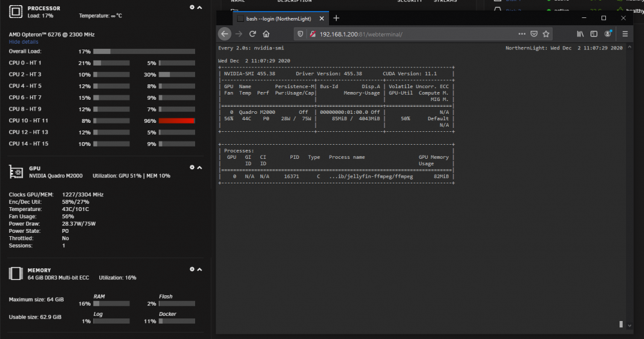Open GPU panel settings gear
Viewport: 644px width, 339px height.
[192, 167]
